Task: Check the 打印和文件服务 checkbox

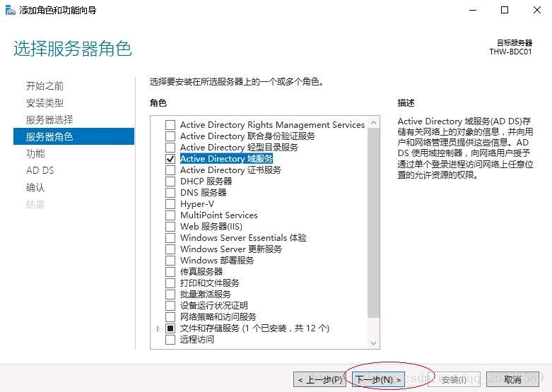Action: coord(170,283)
